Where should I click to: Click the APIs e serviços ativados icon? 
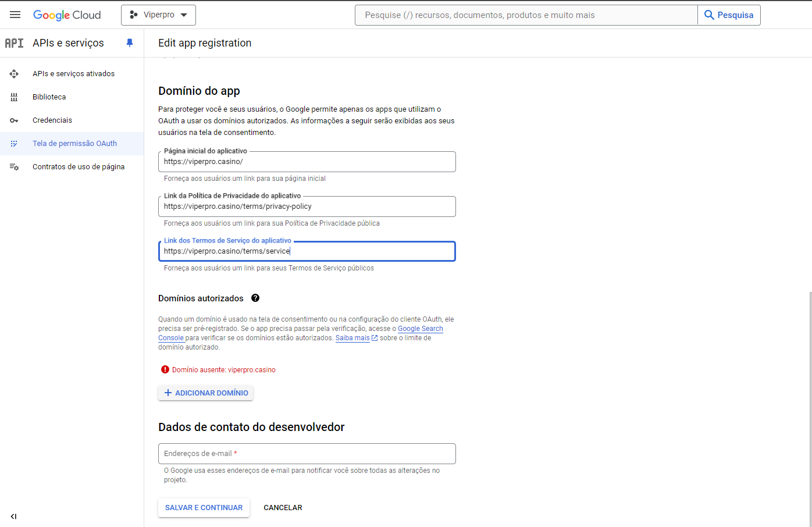[x=14, y=74]
